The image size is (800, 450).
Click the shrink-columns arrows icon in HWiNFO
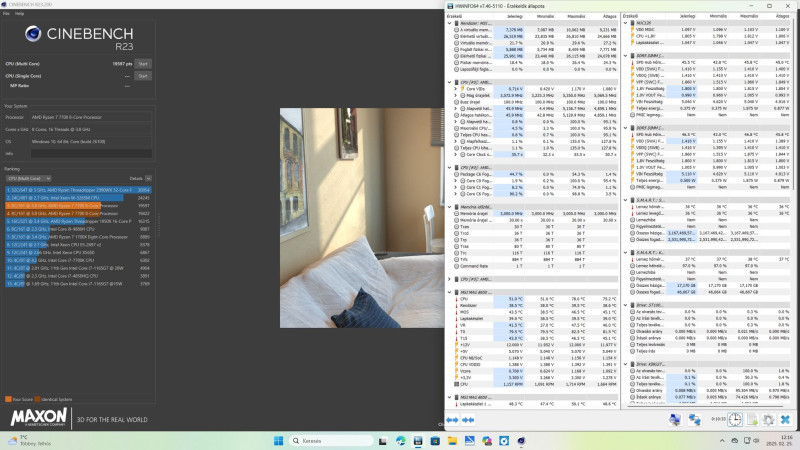468,420
